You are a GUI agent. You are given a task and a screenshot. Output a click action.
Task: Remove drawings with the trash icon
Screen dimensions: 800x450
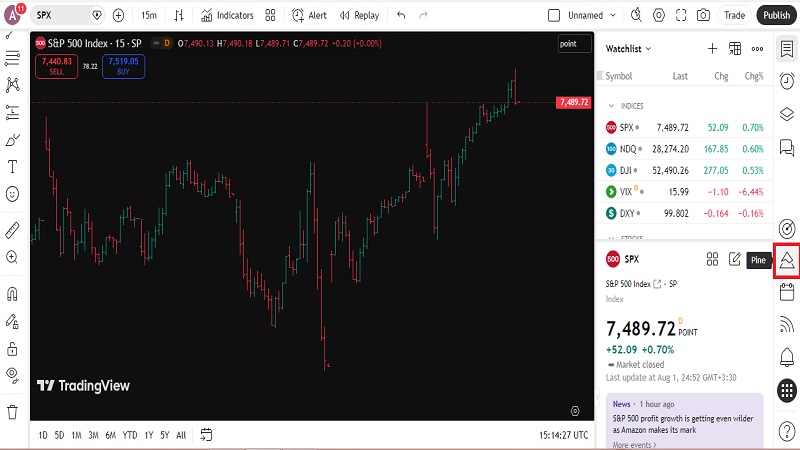(x=12, y=412)
